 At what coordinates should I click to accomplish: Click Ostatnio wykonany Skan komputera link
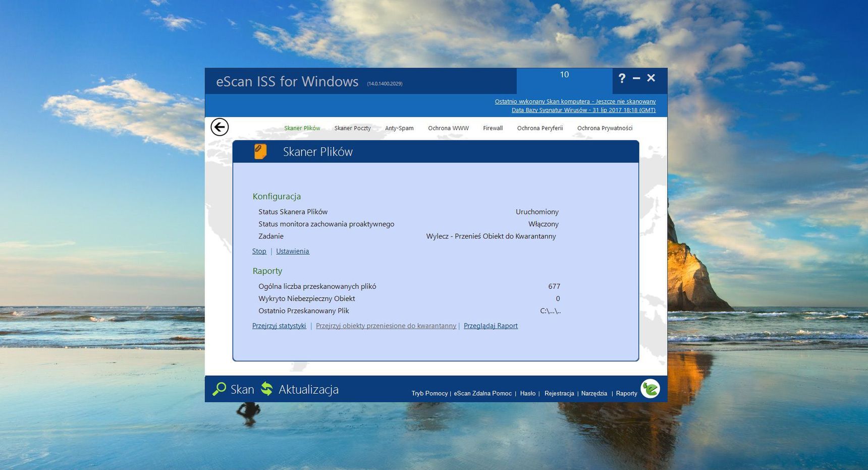(x=575, y=101)
